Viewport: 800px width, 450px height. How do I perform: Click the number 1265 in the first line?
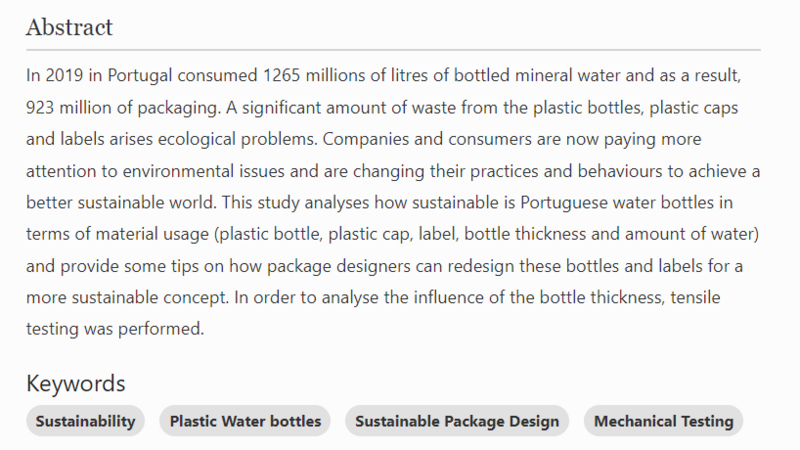pos(282,76)
